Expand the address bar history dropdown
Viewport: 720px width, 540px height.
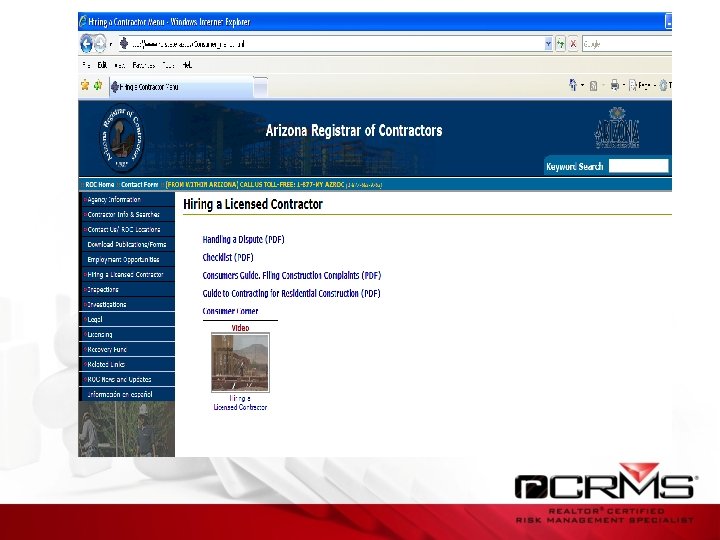pos(548,44)
